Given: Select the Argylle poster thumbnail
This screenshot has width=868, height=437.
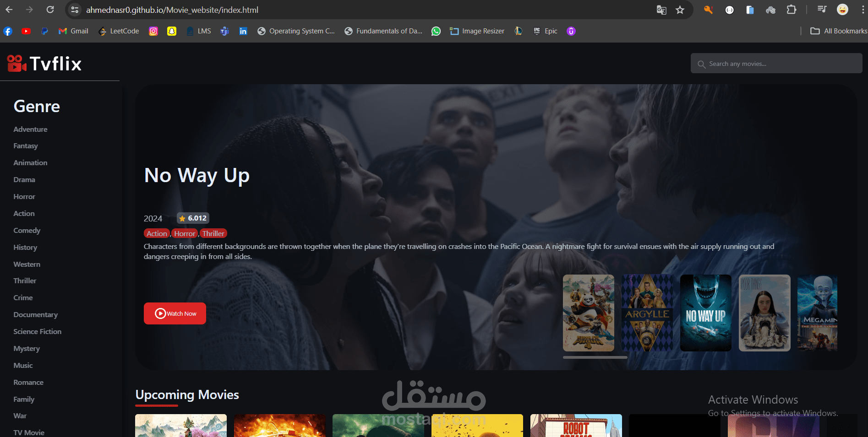Looking at the screenshot, I should (x=647, y=313).
